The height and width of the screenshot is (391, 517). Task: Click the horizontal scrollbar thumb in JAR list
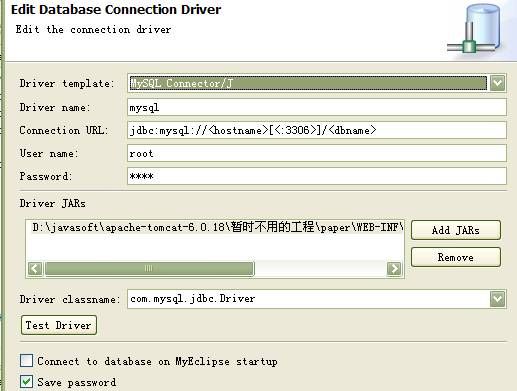tap(149, 268)
